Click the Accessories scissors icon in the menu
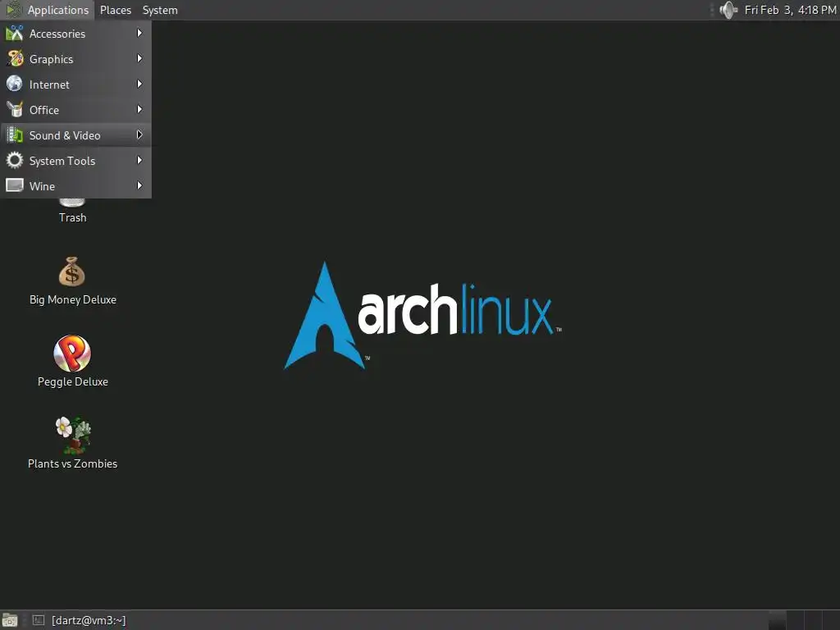840x630 pixels. (15, 33)
